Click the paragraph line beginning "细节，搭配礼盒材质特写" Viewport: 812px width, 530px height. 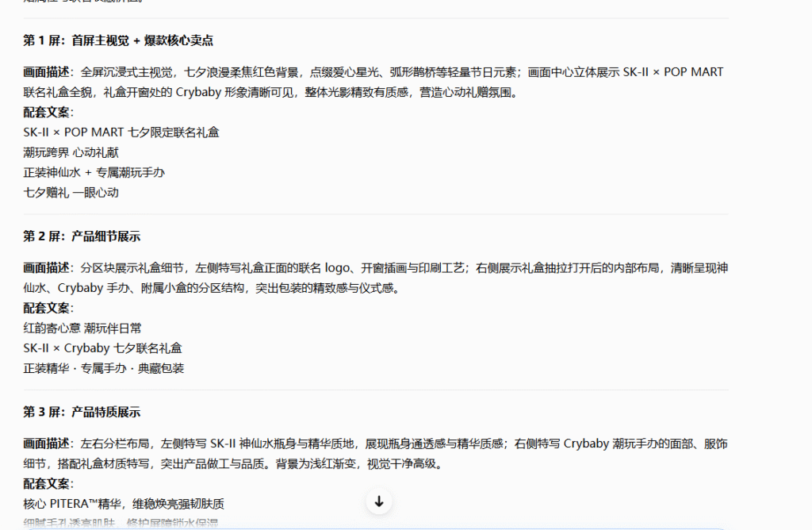(234, 463)
